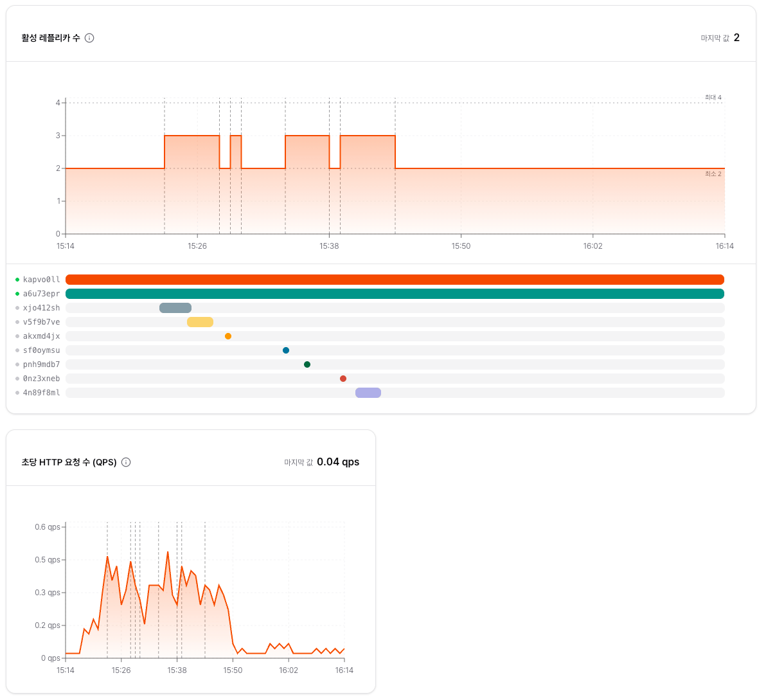Select the yellow segment in the v5f9b7ve row
Image resolution: width=766 pixels, height=700 pixels.
click(x=200, y=322)
